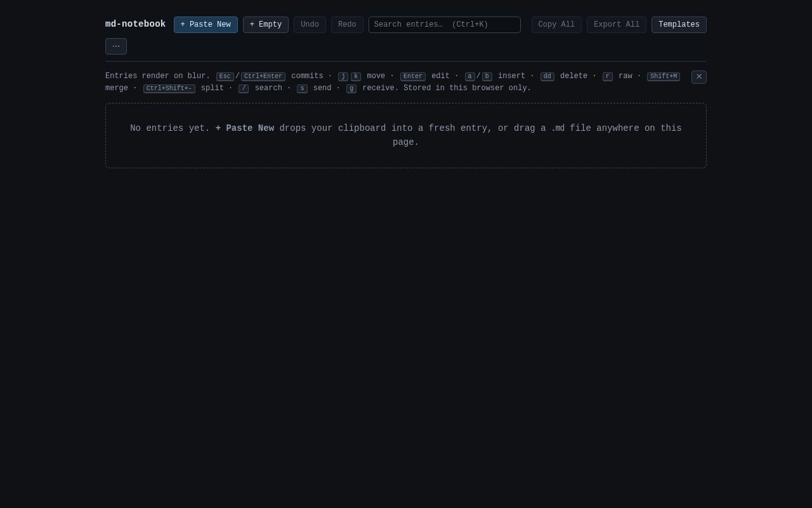Screen dimensions: 812x508
Task: Click the Ctrl+Shift+- split key hint
Action: (169, 89)
